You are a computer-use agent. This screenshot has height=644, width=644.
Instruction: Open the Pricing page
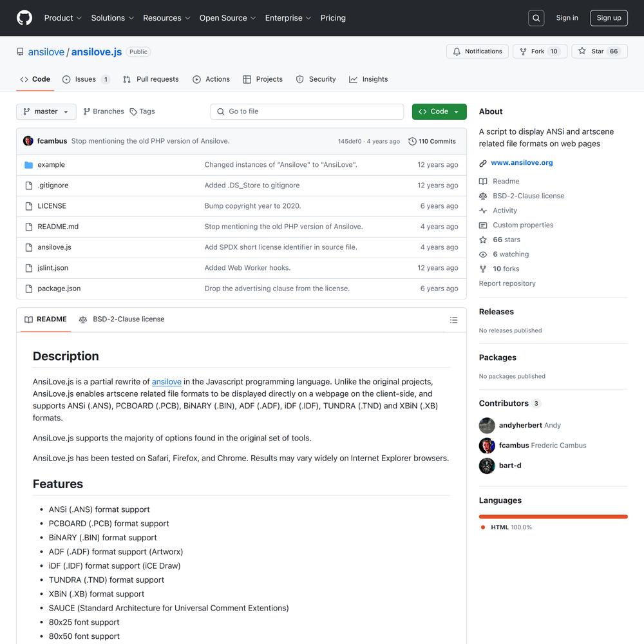point(333,18)
